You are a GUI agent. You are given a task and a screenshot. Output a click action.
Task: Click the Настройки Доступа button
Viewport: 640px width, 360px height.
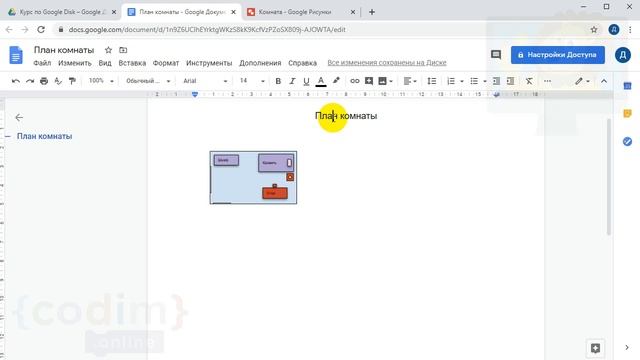[x=558, y=55]
